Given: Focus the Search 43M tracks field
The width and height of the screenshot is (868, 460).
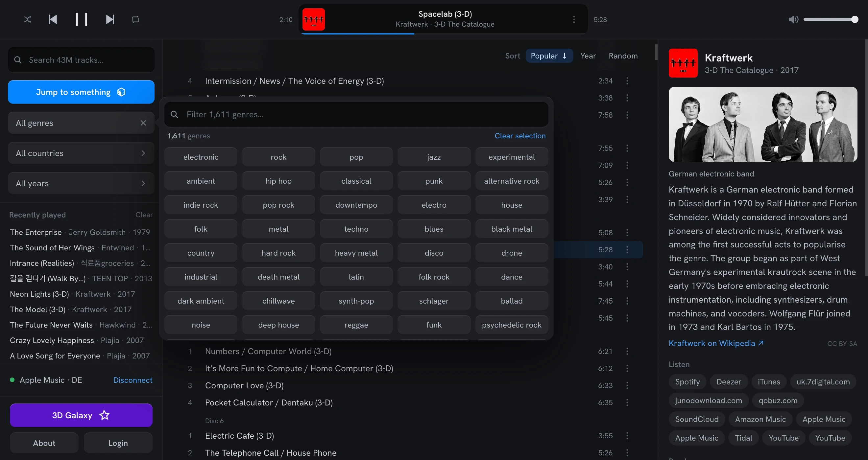Looking at the screenshot, I should (x=81, y=60).
